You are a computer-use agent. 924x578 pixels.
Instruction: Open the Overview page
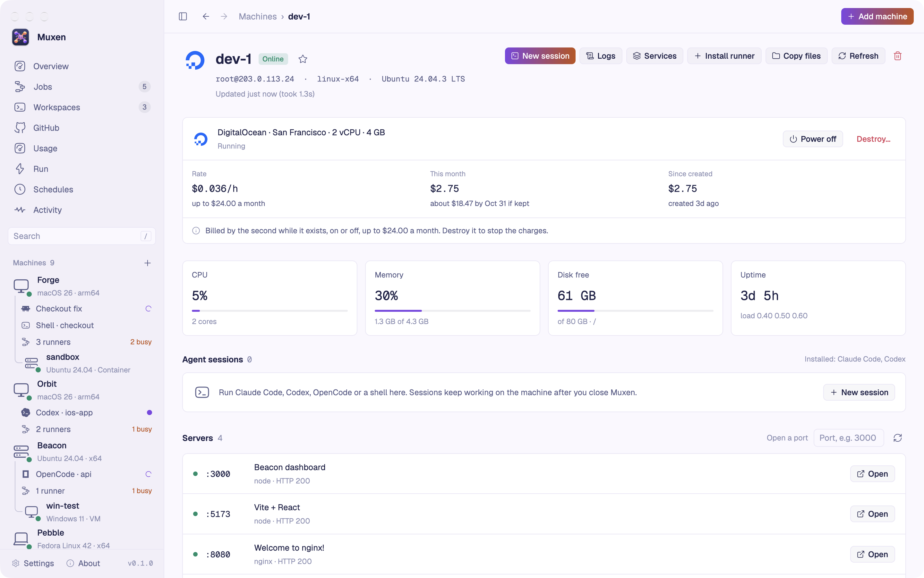pyautogui.click(x=82, y=66)
